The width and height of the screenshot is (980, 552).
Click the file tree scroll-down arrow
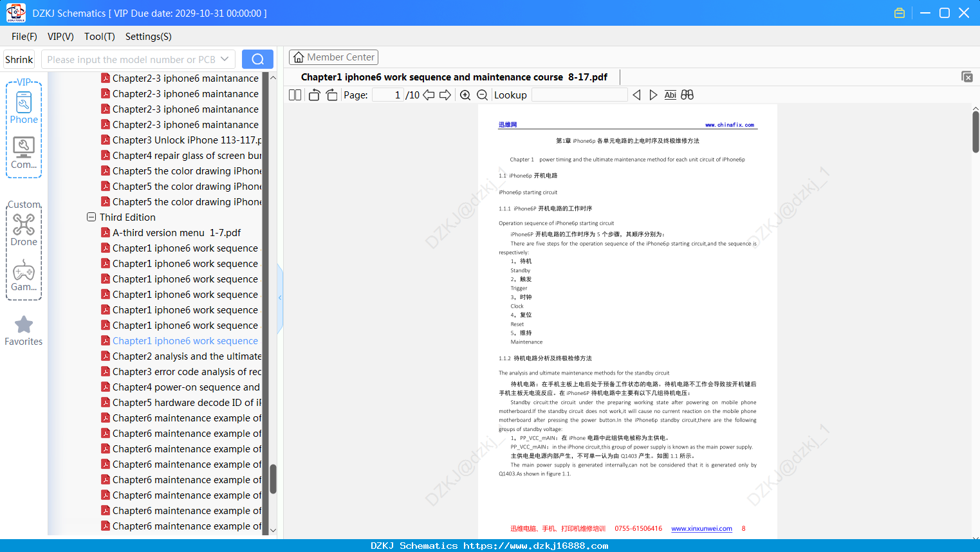(x=273, y=530)
